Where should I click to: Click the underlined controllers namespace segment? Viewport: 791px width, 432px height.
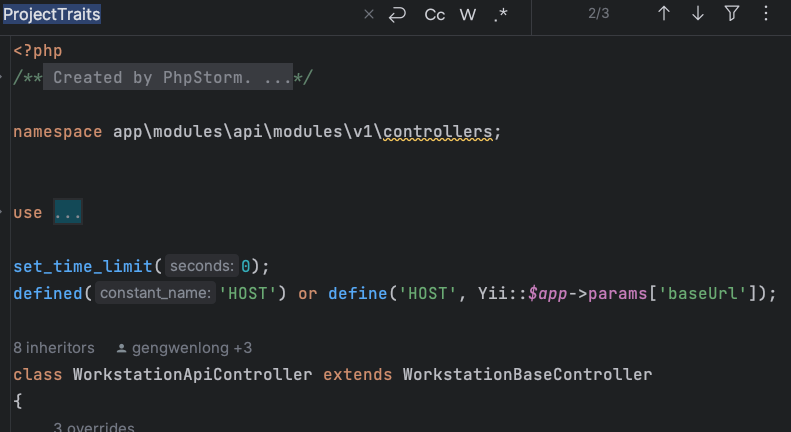pos(438,131)
